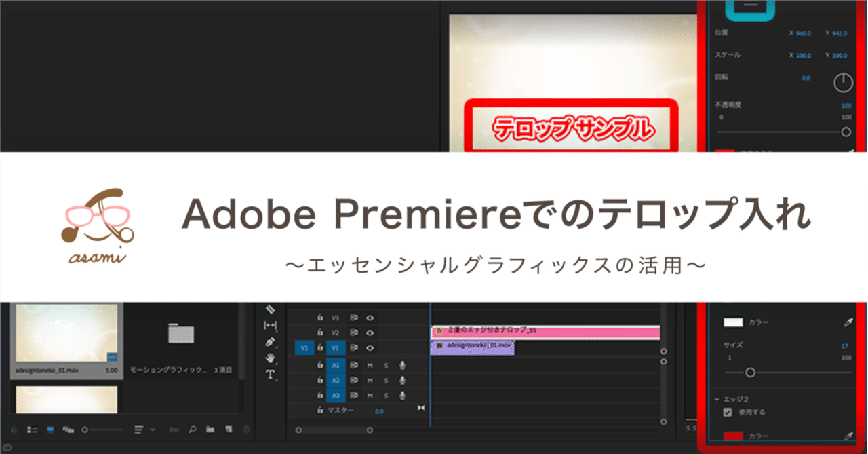Click the opacity slider handle

pyautogui.click(x=846, y=132)
